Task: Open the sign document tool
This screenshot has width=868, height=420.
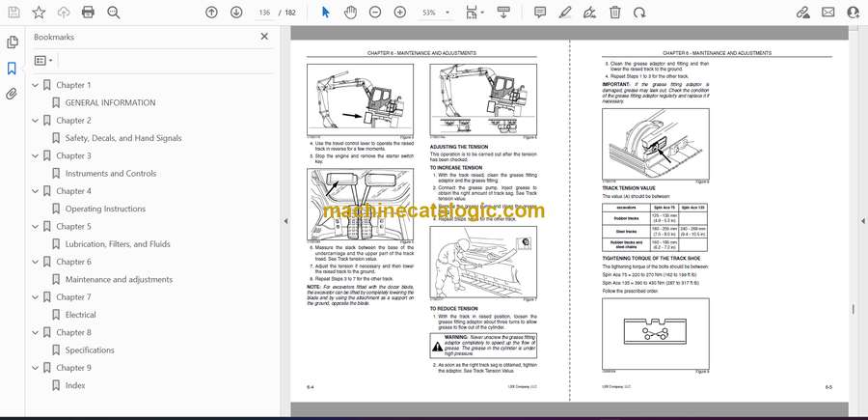Action: click(x=590, y=13)
